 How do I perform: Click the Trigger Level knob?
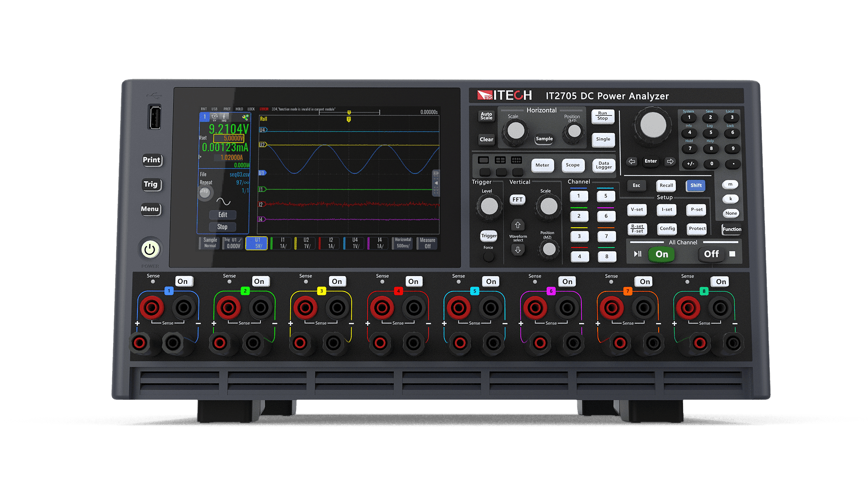tap(489, 206)
